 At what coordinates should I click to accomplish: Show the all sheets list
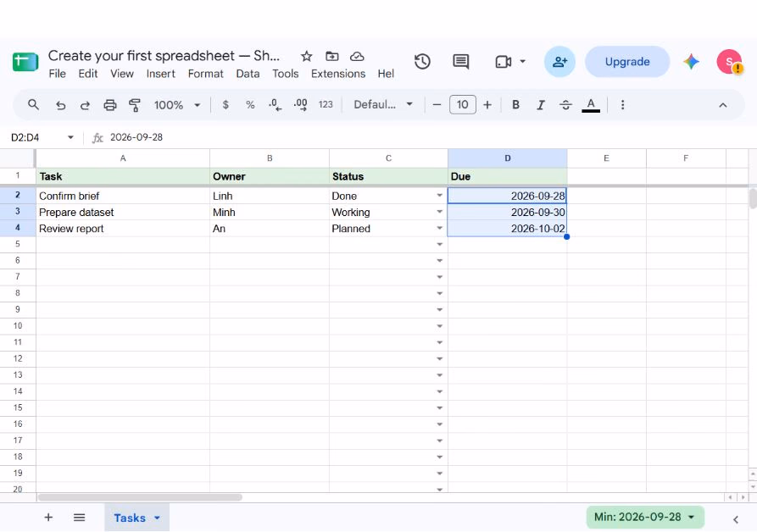click(79, 518)
